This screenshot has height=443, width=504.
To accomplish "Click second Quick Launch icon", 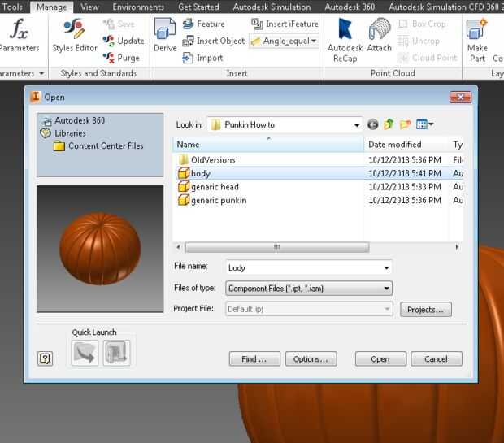I will pos(117,353).
